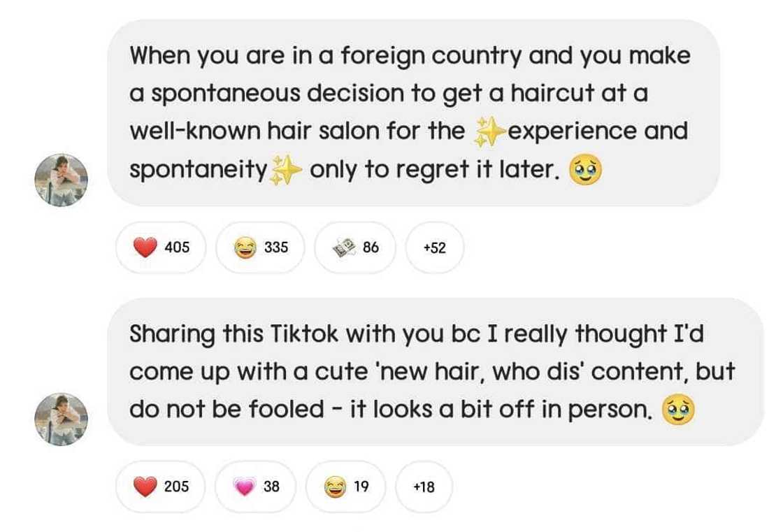Screen dimensions: 783x532
Task: Select the laughing emoji reaction showing 335
Action: (x=261, y=247)
